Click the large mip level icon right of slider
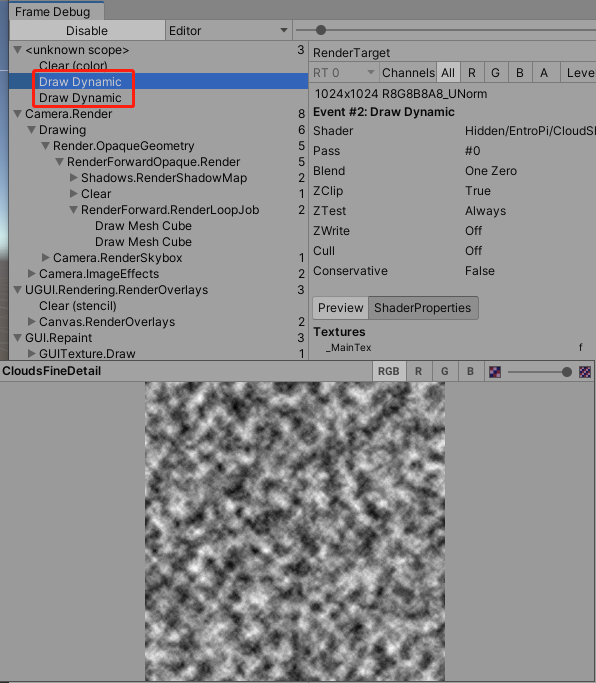Viewport: 596px width, 683px height. pyautogui.click(x=585, y=372)
